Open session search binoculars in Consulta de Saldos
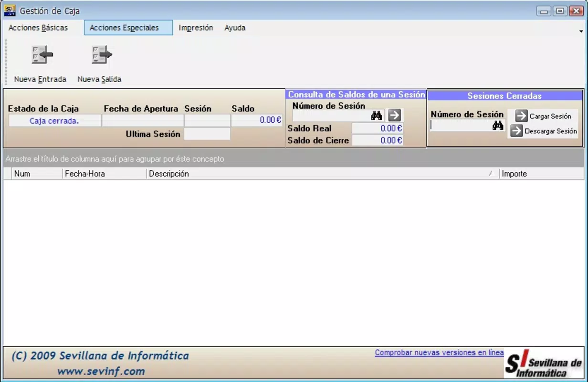Viewport: 588px width, 382px height. click(377, 115)
